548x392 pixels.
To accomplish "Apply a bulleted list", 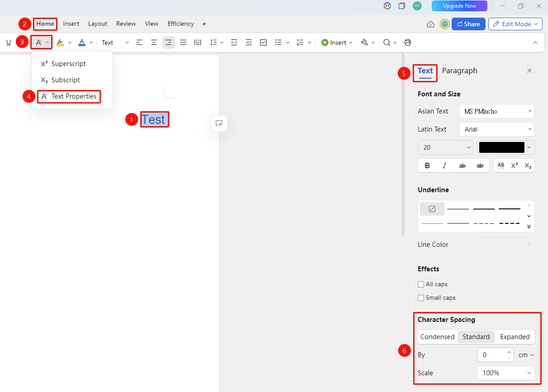I will tap(279, 43).
